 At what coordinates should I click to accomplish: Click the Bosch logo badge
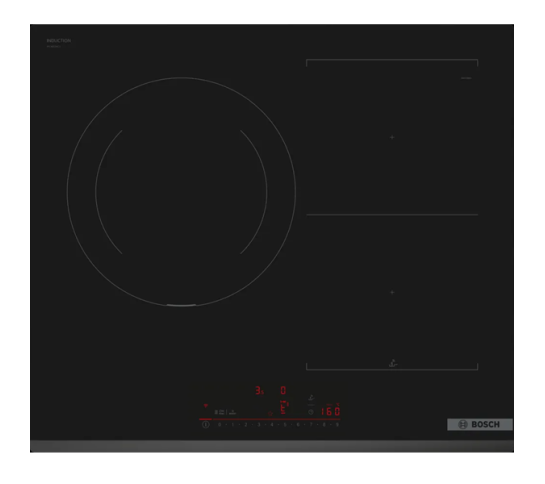[480, 425]
